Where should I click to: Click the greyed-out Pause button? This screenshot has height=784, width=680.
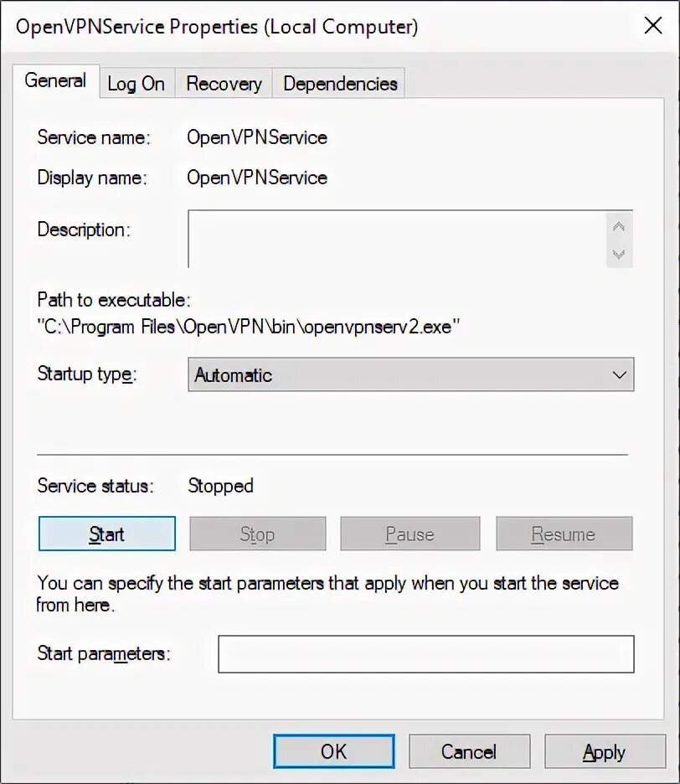click(x=410, y=534)
